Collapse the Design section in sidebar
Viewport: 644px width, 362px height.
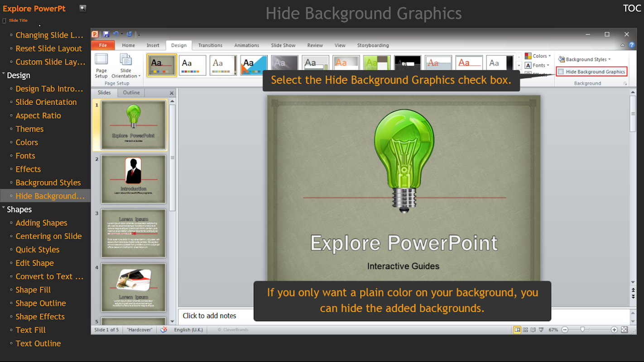point(4,75)
